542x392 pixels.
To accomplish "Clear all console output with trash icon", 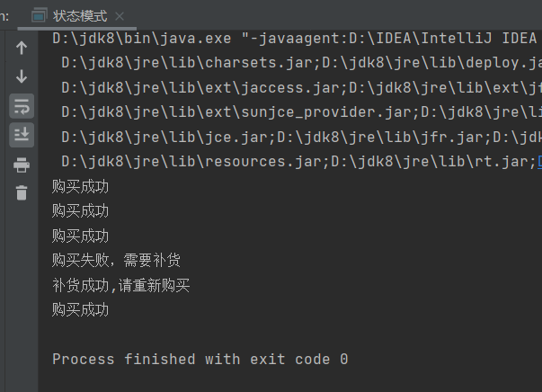I will (x=22, y=192).
